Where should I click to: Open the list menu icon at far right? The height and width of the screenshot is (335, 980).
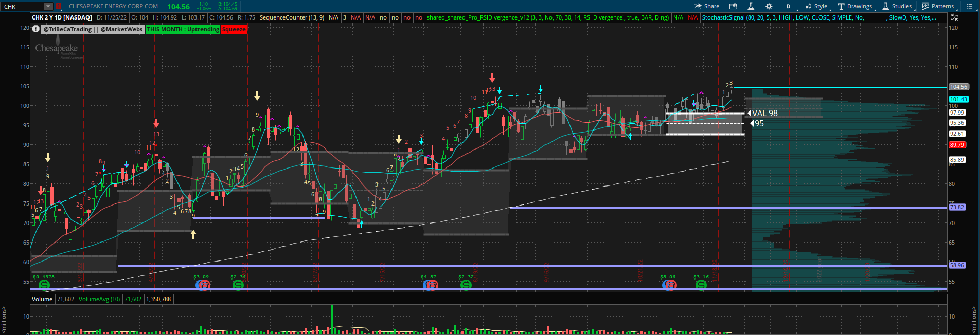(969, 6)
